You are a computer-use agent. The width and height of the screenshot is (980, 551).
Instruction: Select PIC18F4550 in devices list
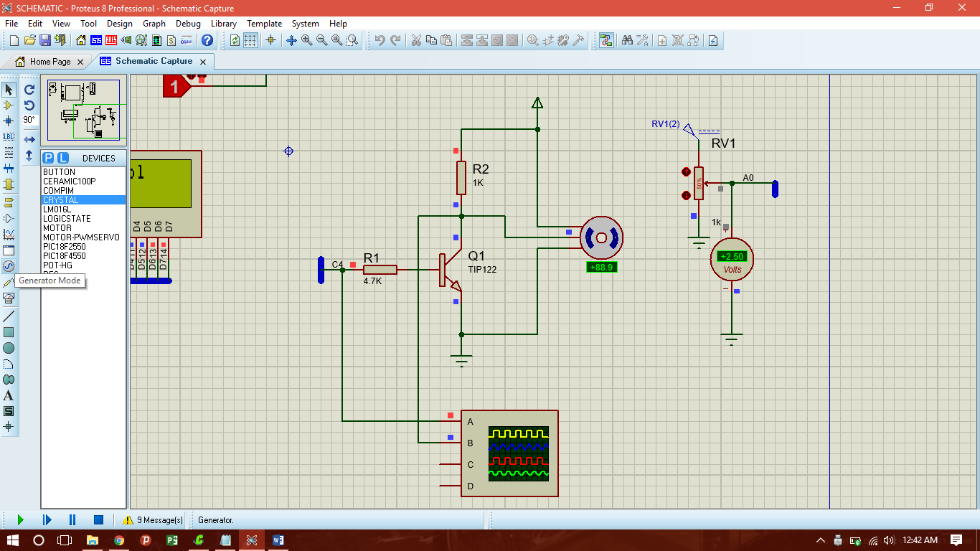(83, 256)
